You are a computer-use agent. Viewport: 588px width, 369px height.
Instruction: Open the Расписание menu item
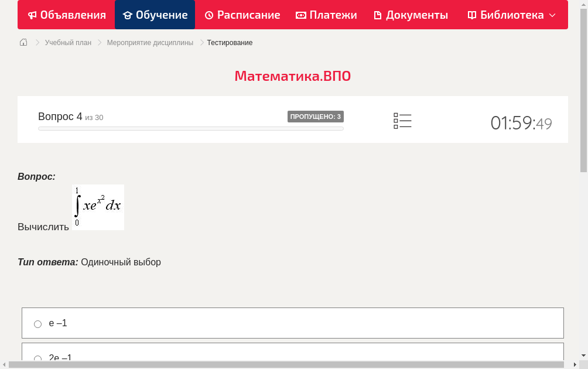[x=242, y=15]
